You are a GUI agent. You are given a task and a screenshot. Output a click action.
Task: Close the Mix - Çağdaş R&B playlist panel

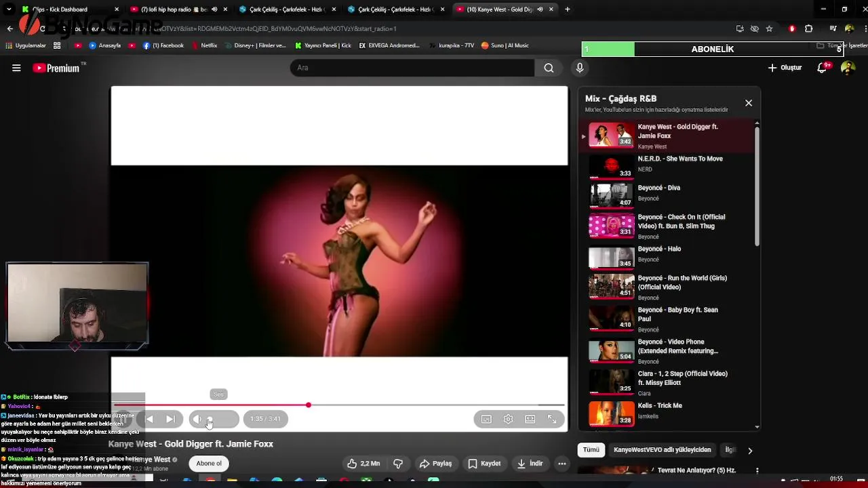[749, 103]
